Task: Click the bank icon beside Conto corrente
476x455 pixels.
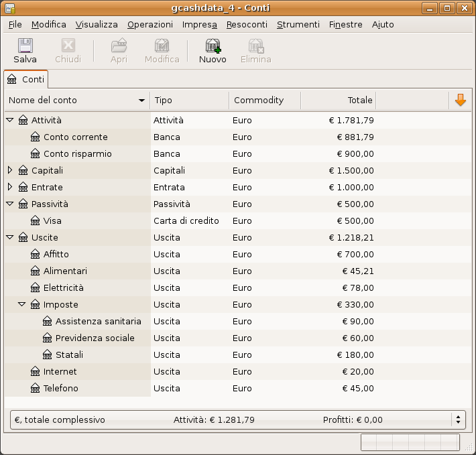Action: pyautogui.click(x=36, y=137)
